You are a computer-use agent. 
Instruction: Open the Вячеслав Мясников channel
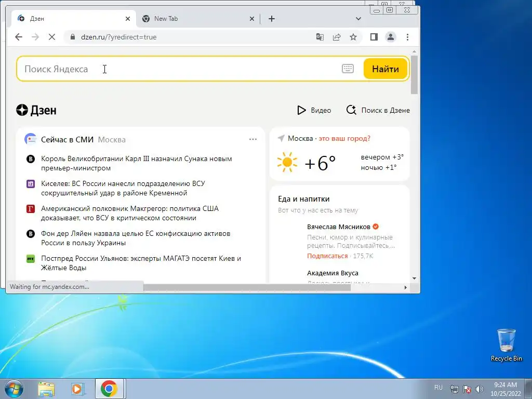(339, 227)
